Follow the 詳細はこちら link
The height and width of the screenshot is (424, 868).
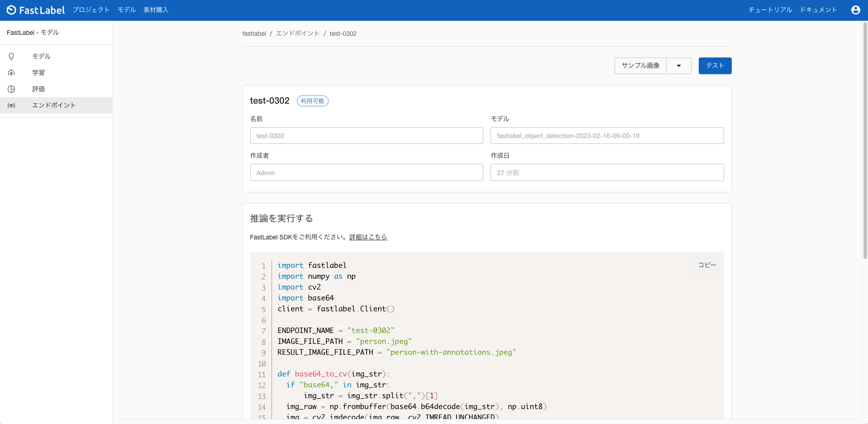[368, 237]
